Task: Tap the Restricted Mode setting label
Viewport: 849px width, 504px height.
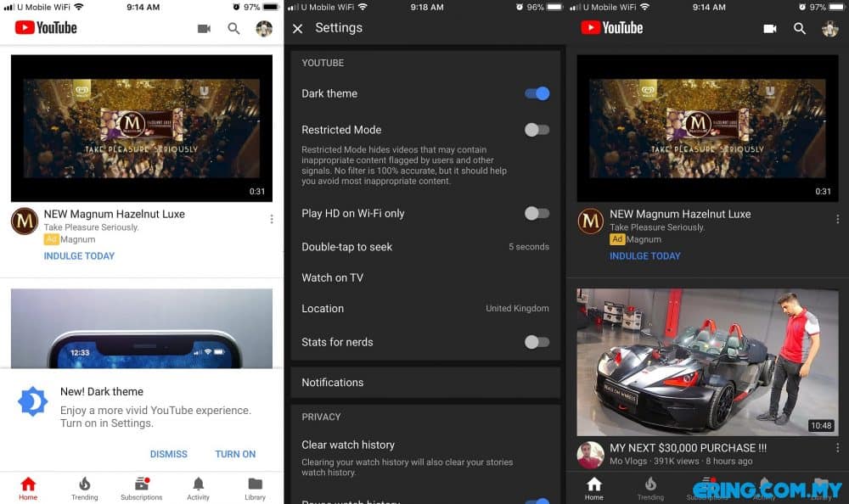Action: click(x=341, y=130)
